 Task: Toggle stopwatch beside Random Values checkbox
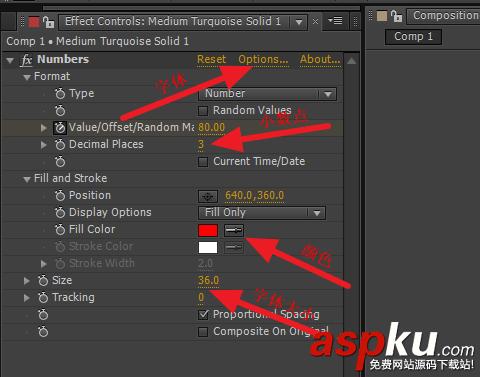(x=60, y=111)
